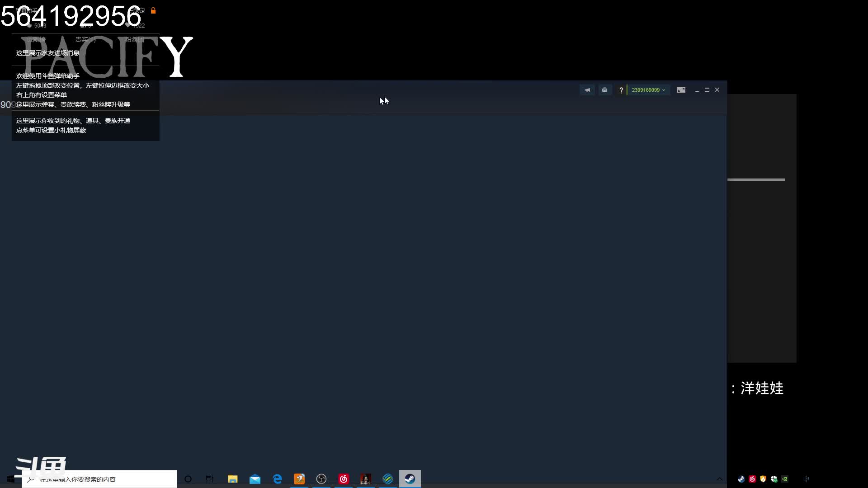The height and width of the screenshot is (488, 868).
Task: Open OBS Studio from the taskbar
Action: pyautogui.click(x=321, y=479)
